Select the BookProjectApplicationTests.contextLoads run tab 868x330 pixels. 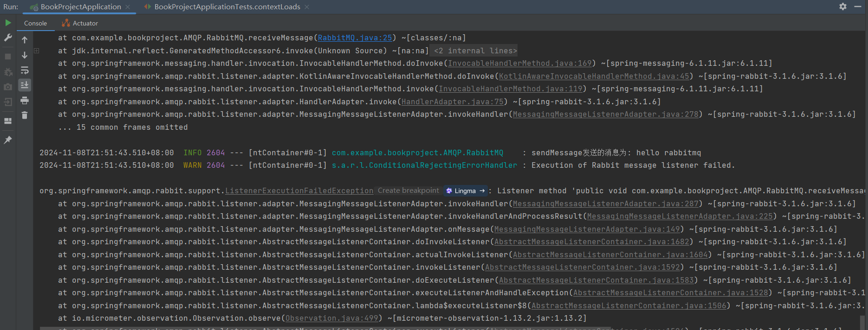(x=227, y=7)
